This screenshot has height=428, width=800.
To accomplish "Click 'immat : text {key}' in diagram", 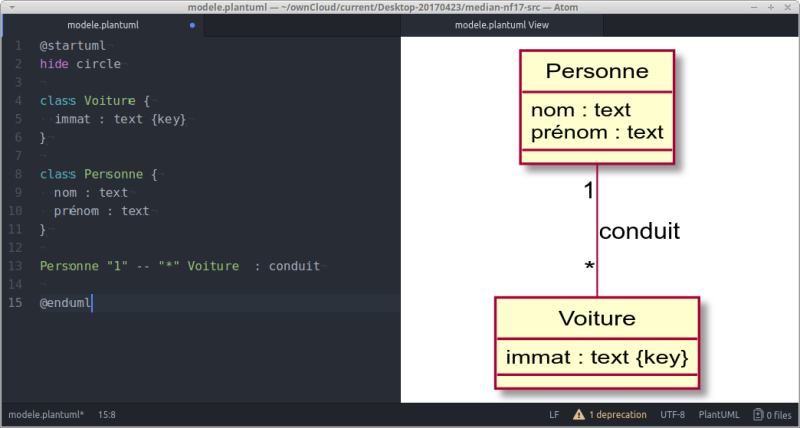I will pos(597,358).
